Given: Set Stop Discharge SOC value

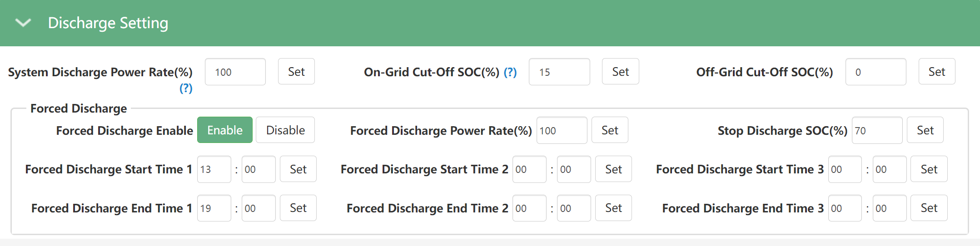Looking at the screenshot, I should [925, 130].
